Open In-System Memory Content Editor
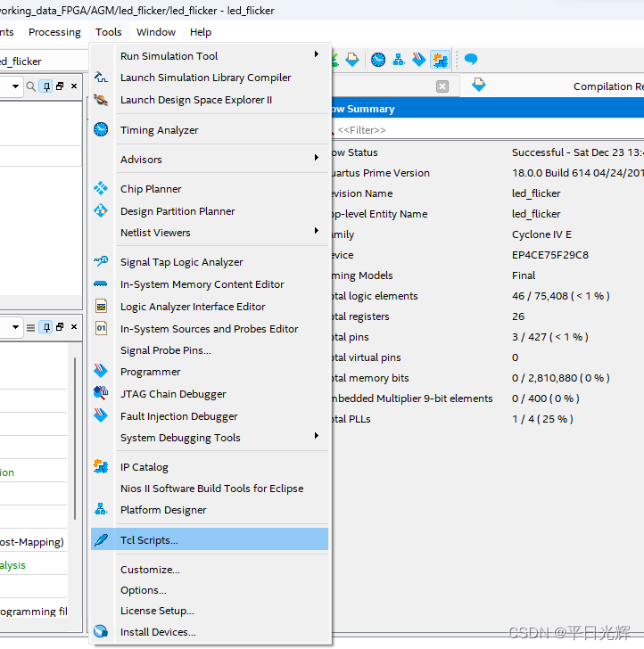 [210, 284]
